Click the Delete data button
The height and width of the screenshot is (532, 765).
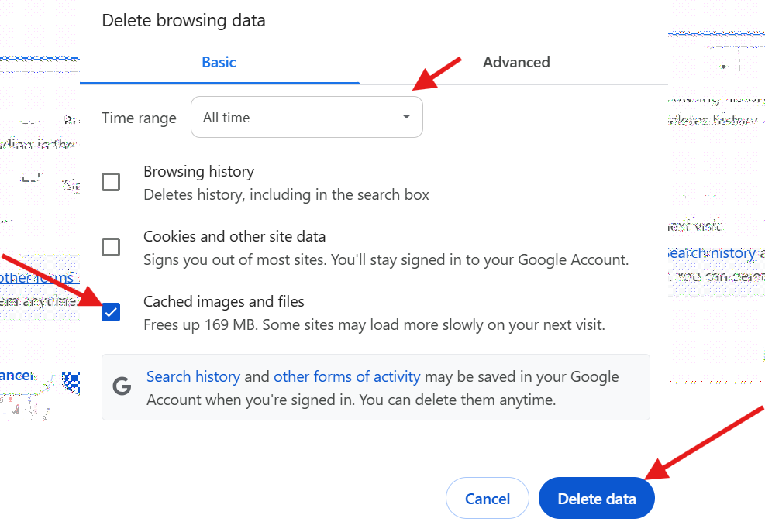coord(596,498)
